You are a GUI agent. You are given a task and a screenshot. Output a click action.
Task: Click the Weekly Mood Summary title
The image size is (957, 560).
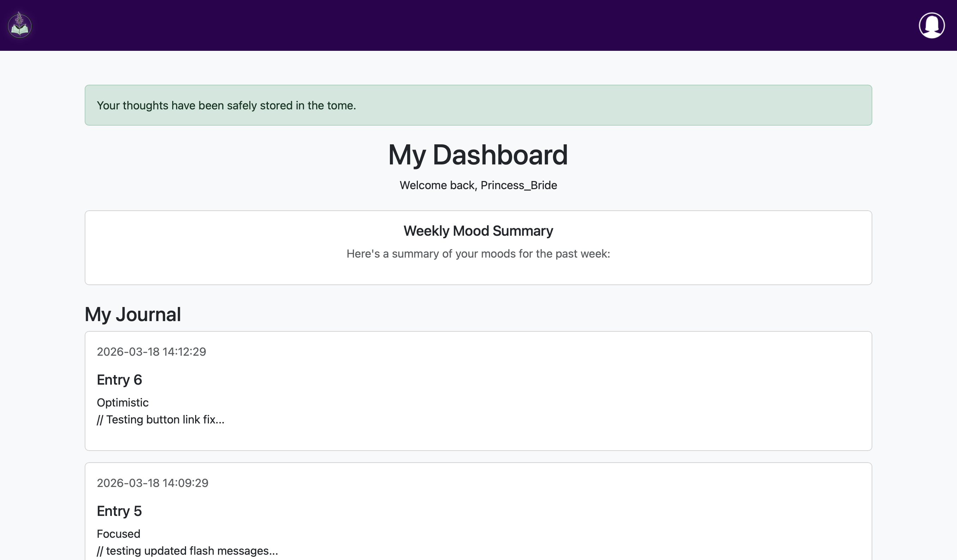478,231
